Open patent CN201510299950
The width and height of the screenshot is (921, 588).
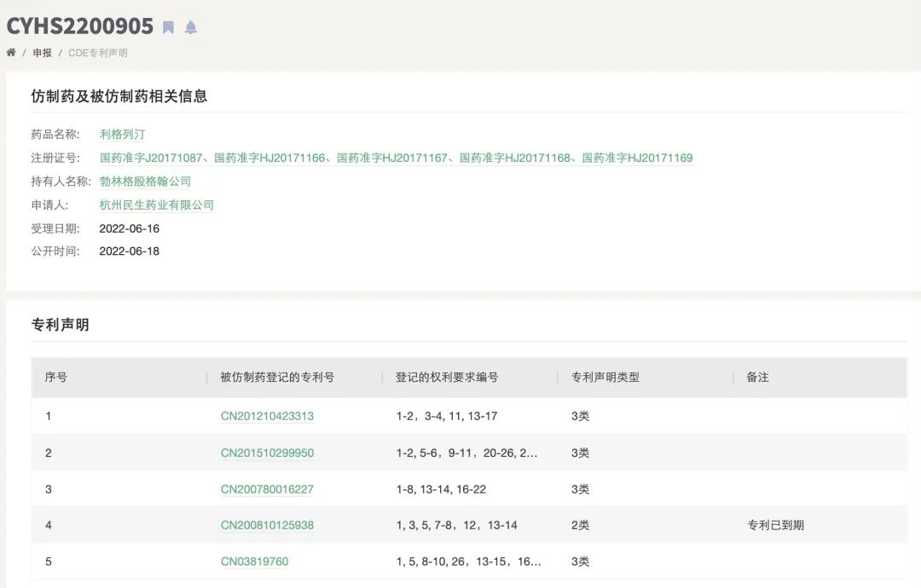[267, 453]
